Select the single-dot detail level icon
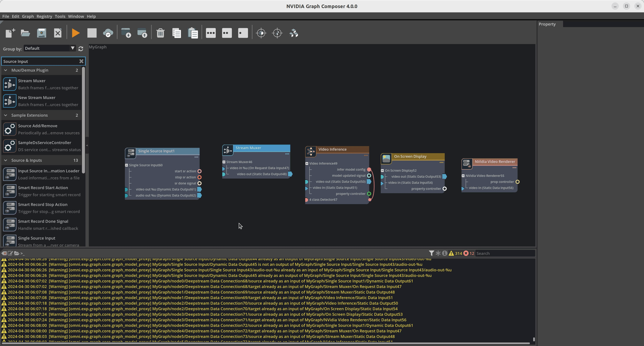The width and height of the screenshot is (644, 346). click(243, 33)
